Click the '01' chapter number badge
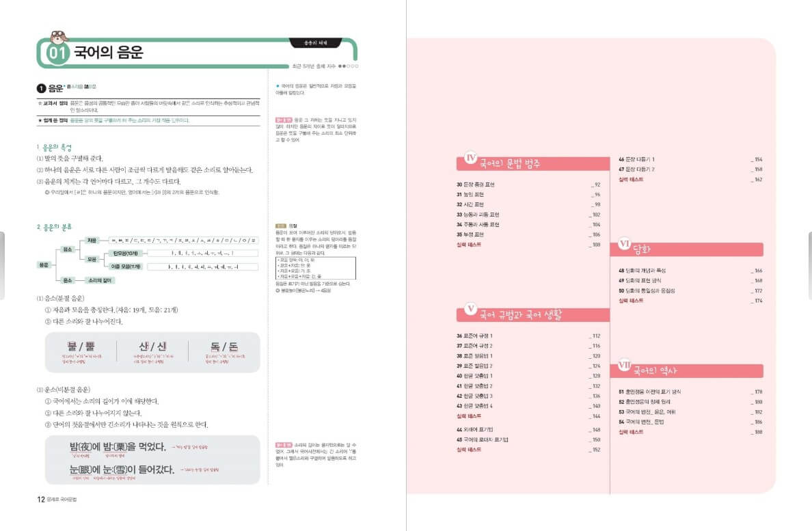Viewport: 812px width, 531px height. tap(57, 53)
